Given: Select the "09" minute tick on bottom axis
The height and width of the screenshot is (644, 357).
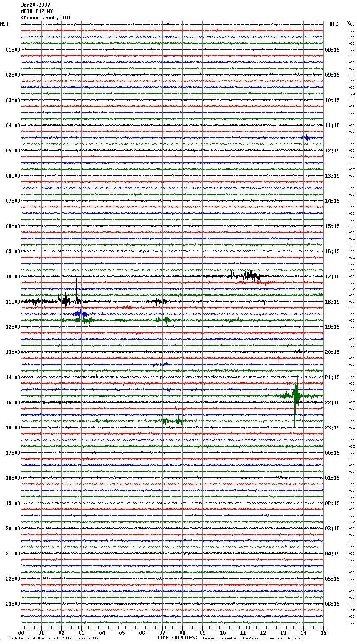Looking at the screenshot, I should tap(202, 633).
